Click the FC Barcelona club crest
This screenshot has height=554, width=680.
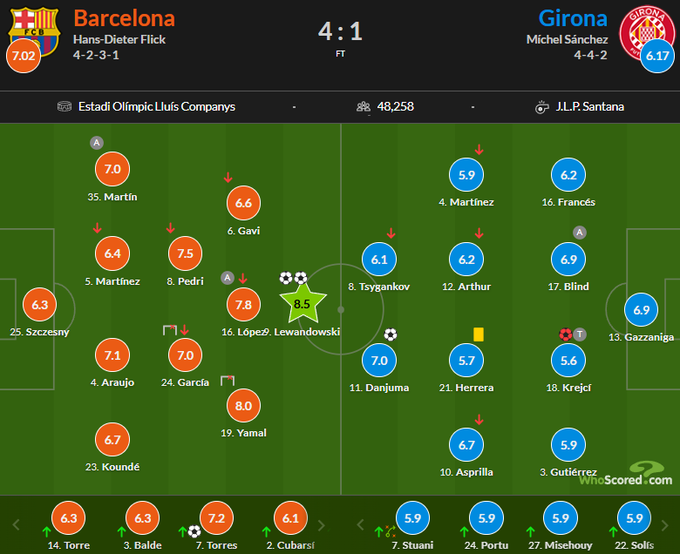tap(28, 26)
